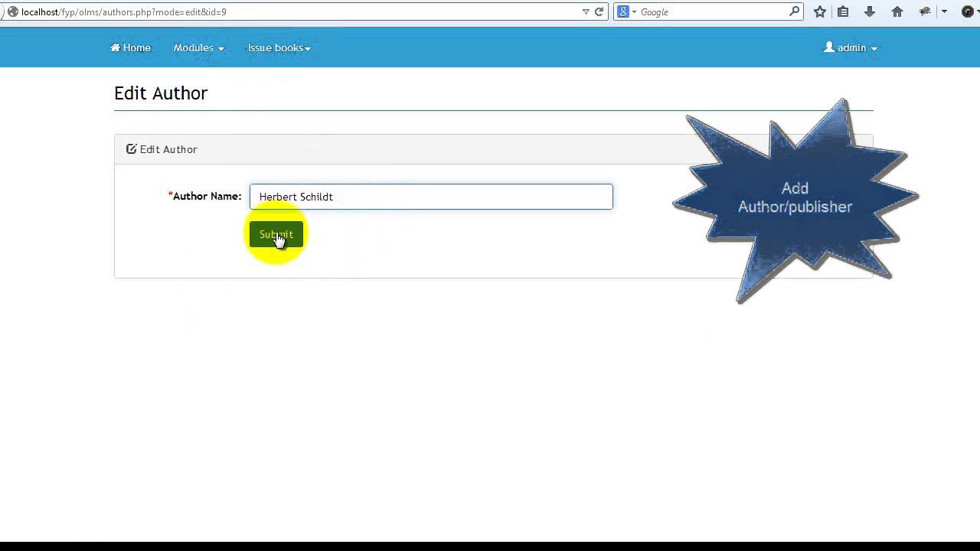Viewport: 980px width, 551px height.
Task: Open dropdown arrow next to bug icon
Action: pos(944,11)
